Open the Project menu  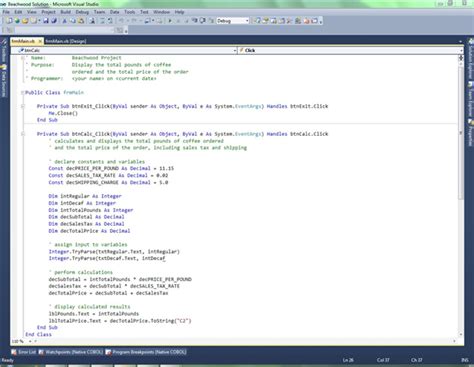click(x=48, y=12)
